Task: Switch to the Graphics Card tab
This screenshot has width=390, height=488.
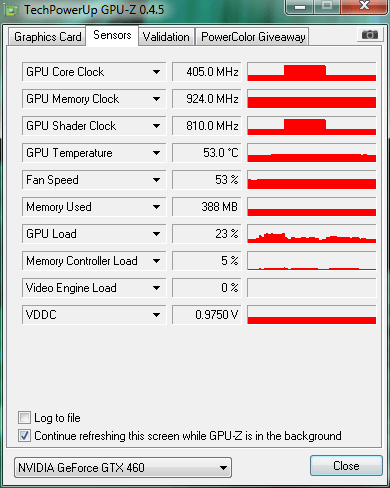Action: tap(47, 37)
